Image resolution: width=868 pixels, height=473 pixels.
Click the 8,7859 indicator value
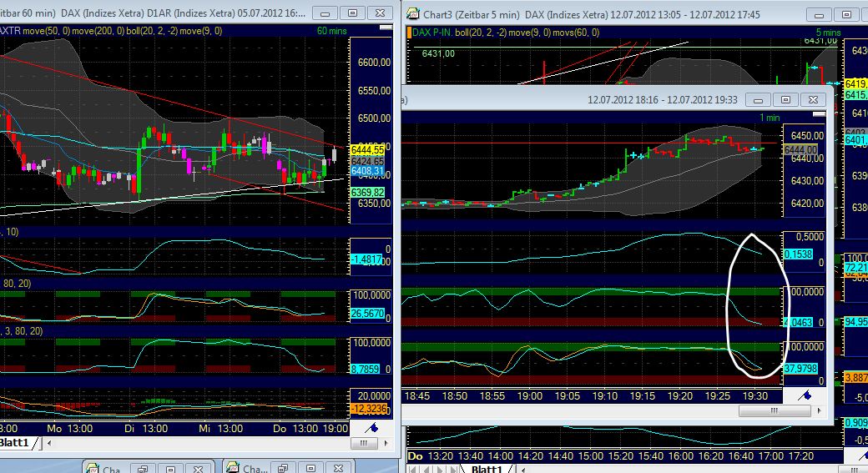click(366, 369)
